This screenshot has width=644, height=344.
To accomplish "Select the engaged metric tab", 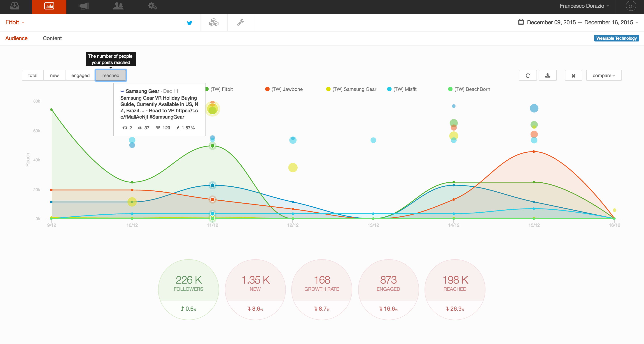I will (x=80, y=75).
